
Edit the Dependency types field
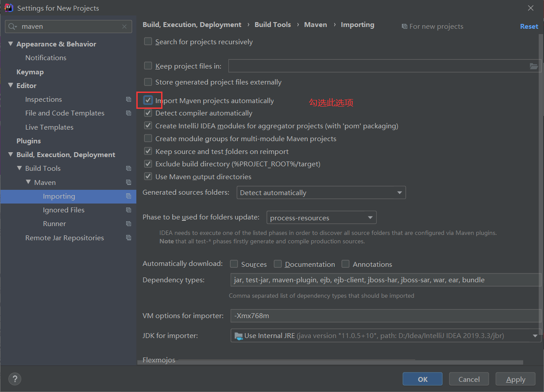click(x=386, y=280)
